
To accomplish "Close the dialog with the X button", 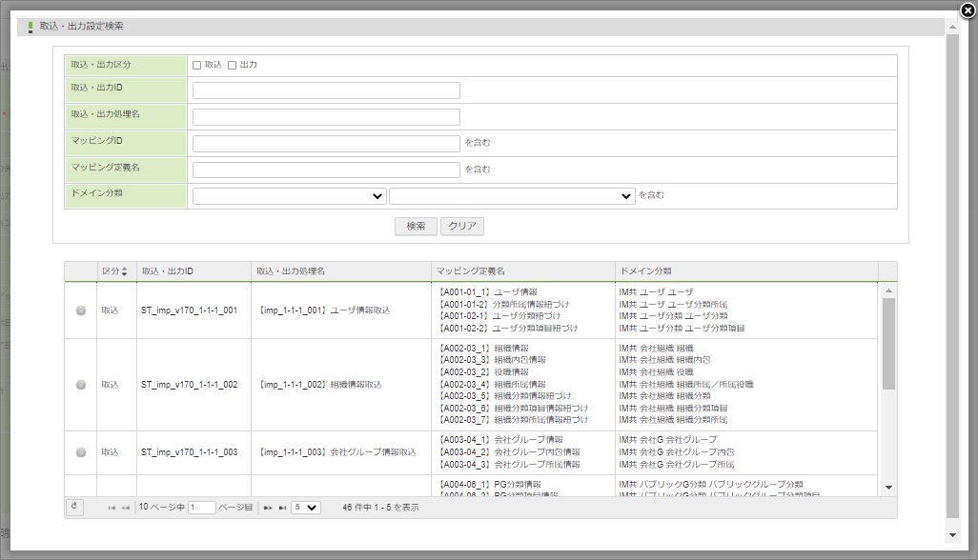I will coord(968,10).
